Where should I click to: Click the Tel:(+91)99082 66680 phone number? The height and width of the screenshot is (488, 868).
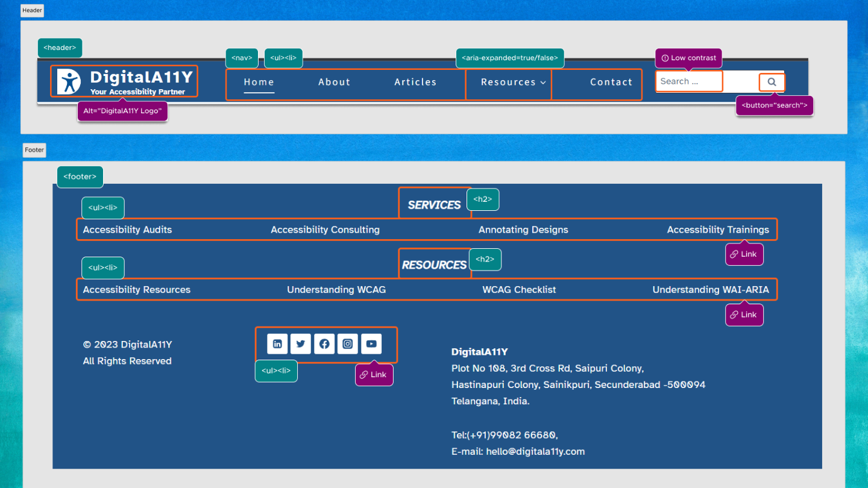pyautogui.click(x=504, y=435)
